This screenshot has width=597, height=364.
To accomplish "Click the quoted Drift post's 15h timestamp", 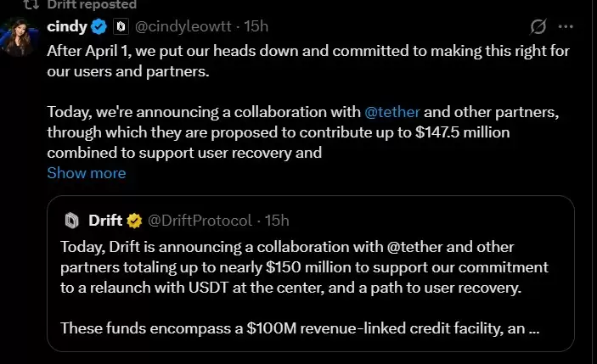I will point(277,221).
